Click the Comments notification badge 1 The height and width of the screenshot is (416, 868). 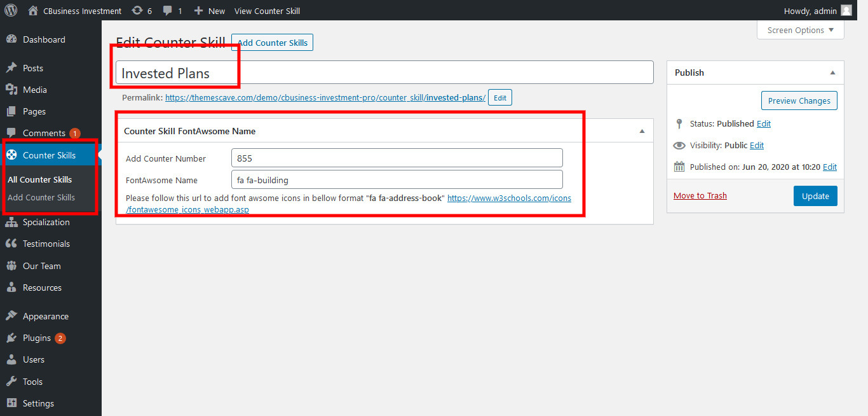tap(75, 134)
